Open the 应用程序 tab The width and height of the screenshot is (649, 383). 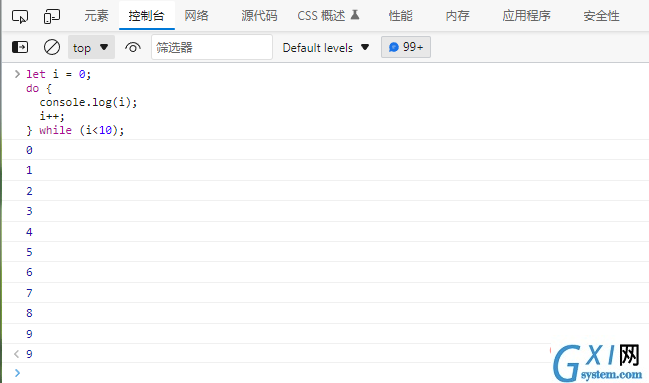pos(526,16)
